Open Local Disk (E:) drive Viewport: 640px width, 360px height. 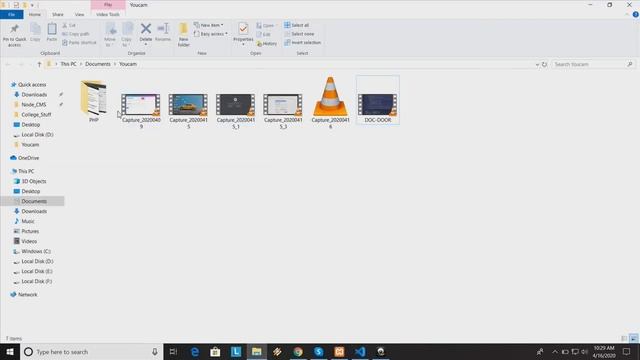(x=37, y=271)
